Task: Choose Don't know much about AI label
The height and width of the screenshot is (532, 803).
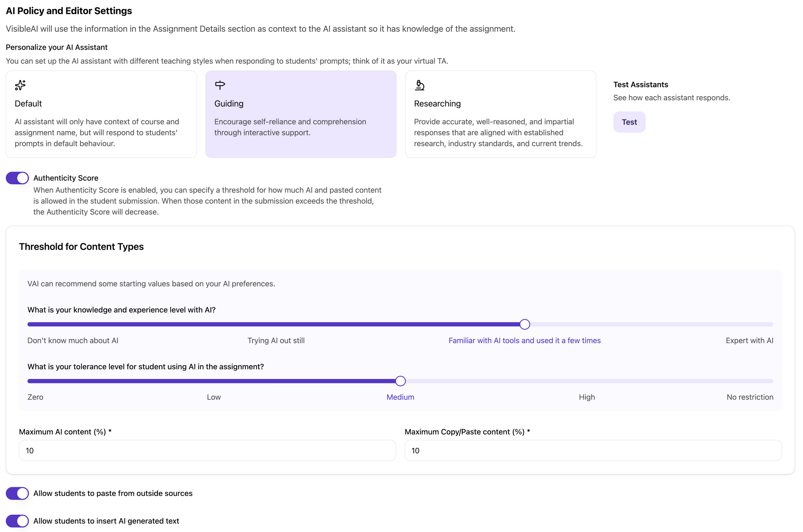Action: point(73,340)
